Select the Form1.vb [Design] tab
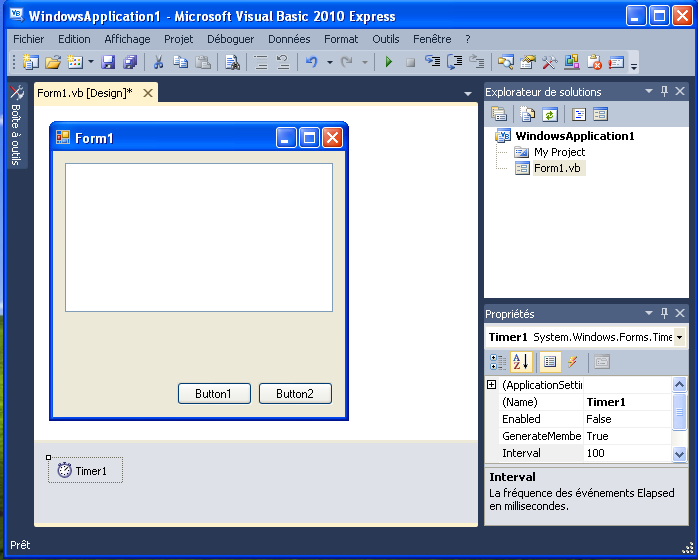Screen dimensions: 698x560 click(x=85, y=93)
